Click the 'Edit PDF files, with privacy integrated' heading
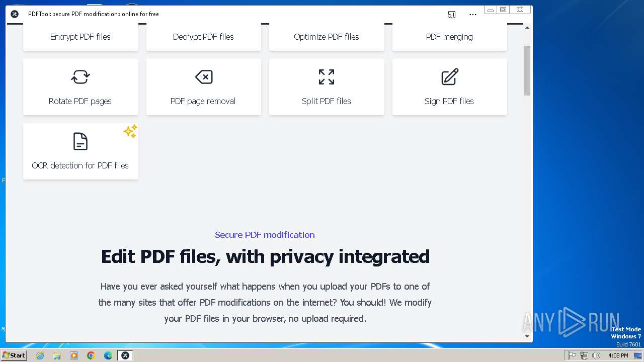The height and width of the screenshot is (362, 644). pyautogui.click(x=265, y=256)
